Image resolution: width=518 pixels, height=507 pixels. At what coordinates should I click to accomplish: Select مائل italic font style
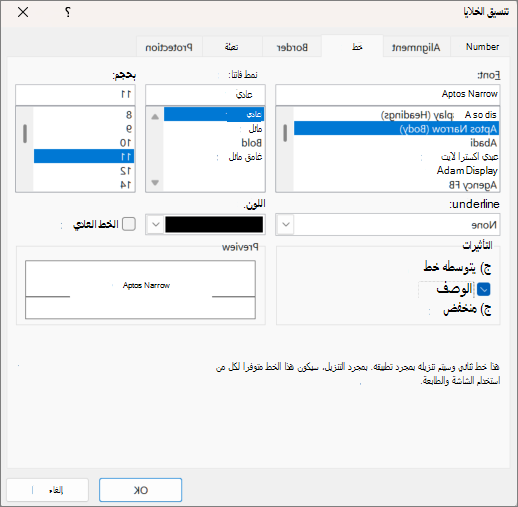(x=214, y=129)
